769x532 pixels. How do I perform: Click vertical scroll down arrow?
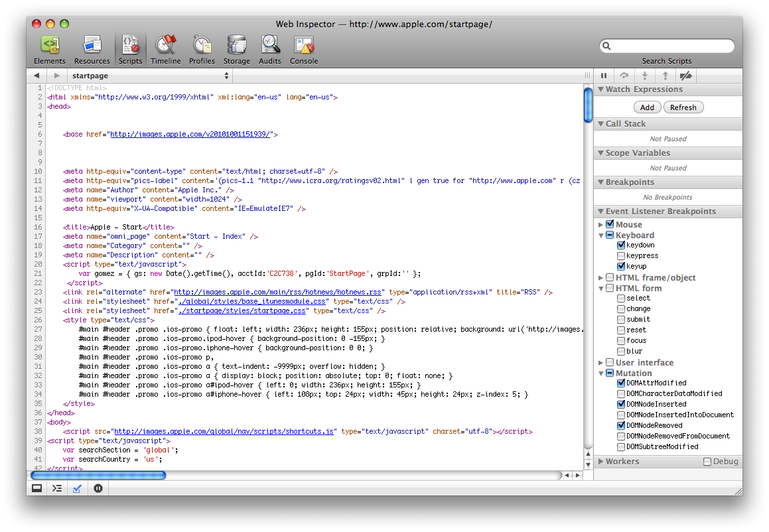coord(588,464)
